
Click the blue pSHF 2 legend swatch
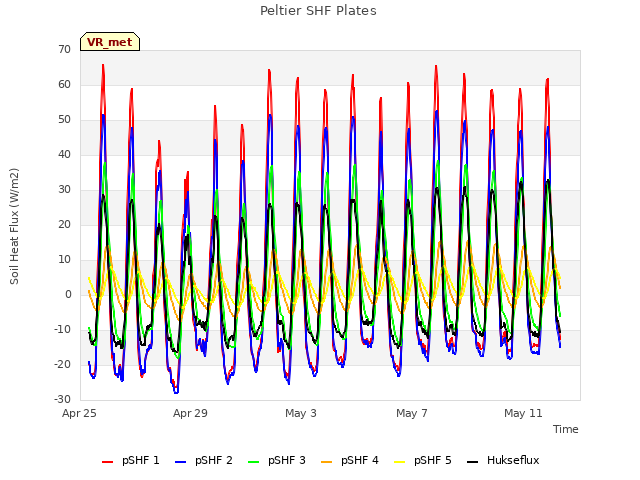[180, 462]
